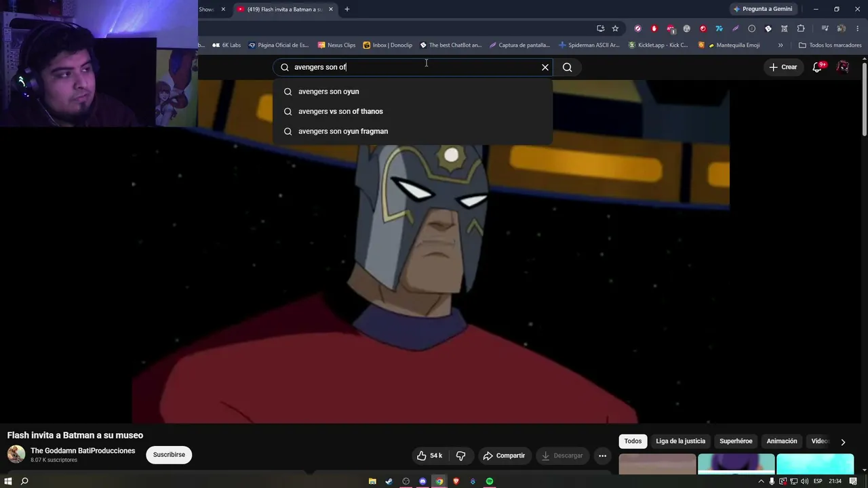Open Discord from the taskbar
Image resolution: width=868 pixels, height=488 pixels.
pyautogui.click(x=422, y=481)
